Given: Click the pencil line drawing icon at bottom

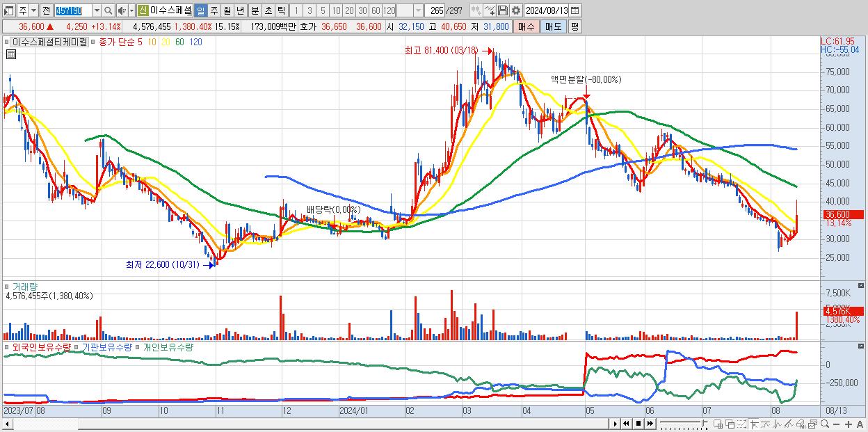Looking at the screenshot, I should (789, 424).
